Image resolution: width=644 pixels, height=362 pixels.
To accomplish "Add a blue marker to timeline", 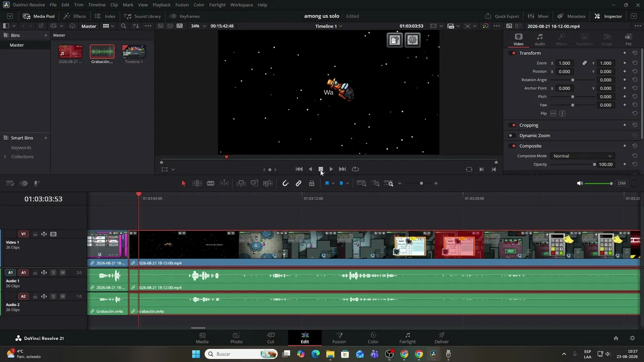I will click(x=341, y=184).
